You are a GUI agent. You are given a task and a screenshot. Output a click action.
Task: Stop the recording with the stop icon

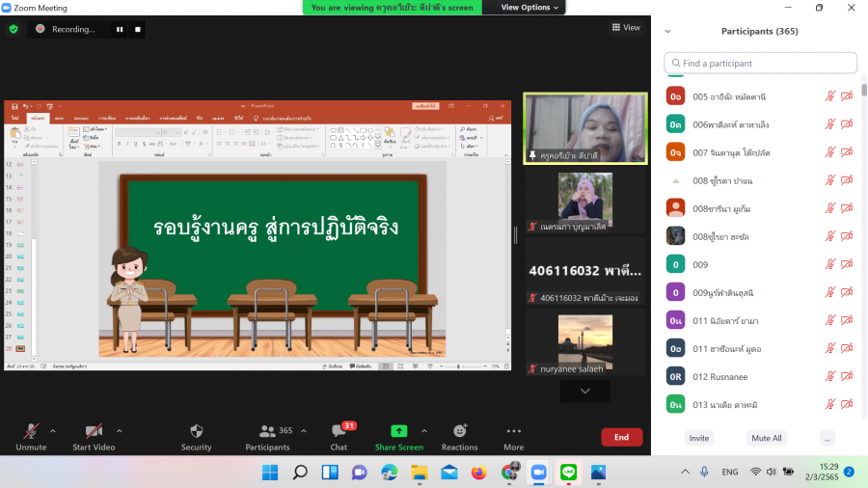coord(138,29)
